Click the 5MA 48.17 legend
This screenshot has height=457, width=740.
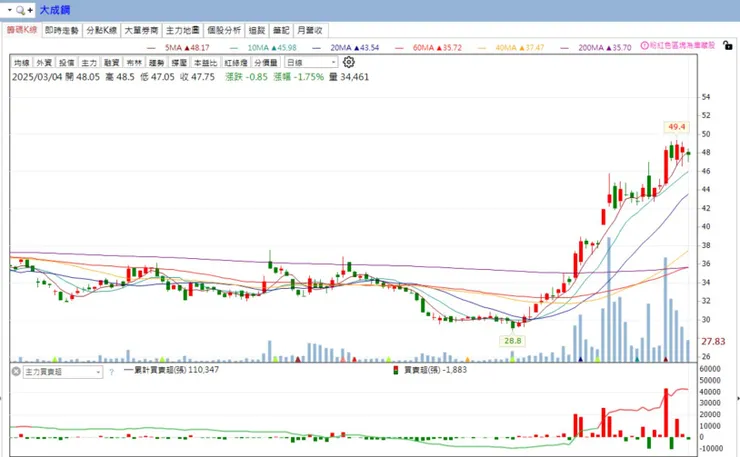click(x=178, y=48)
